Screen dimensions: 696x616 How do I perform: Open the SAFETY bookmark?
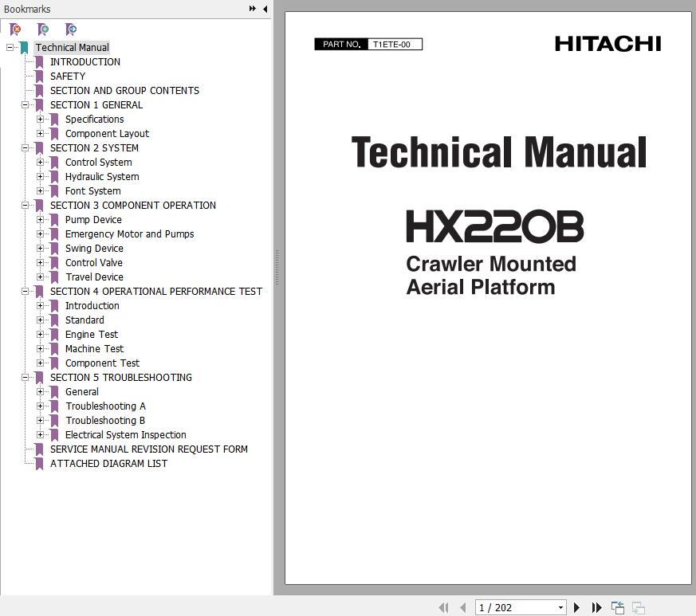[68, 76]
